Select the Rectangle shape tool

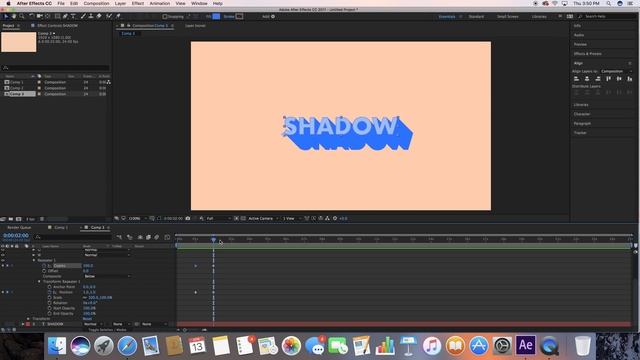[x=58, y=16]
